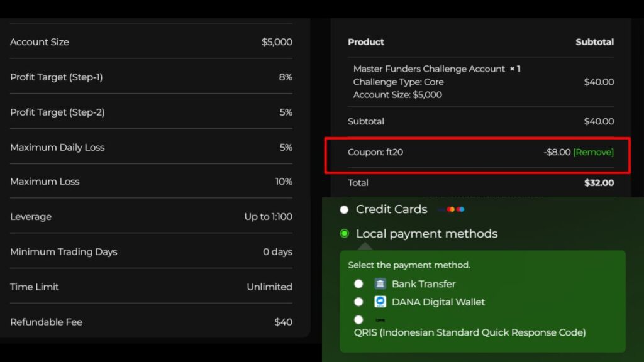Click the card brand logos beside Credit Cards
644x362 pixels.
click(451, 209)
